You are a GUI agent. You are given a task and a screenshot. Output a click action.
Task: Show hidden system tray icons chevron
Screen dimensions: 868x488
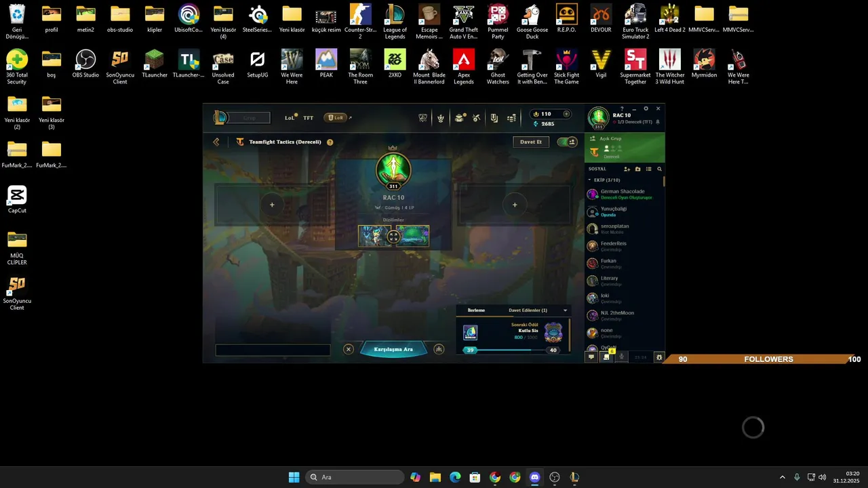coord(782,477)
